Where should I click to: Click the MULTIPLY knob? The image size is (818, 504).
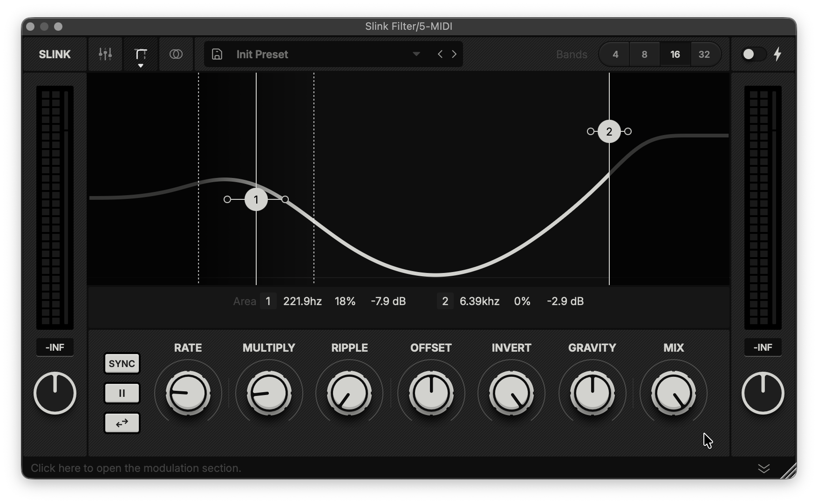(269, 393)
